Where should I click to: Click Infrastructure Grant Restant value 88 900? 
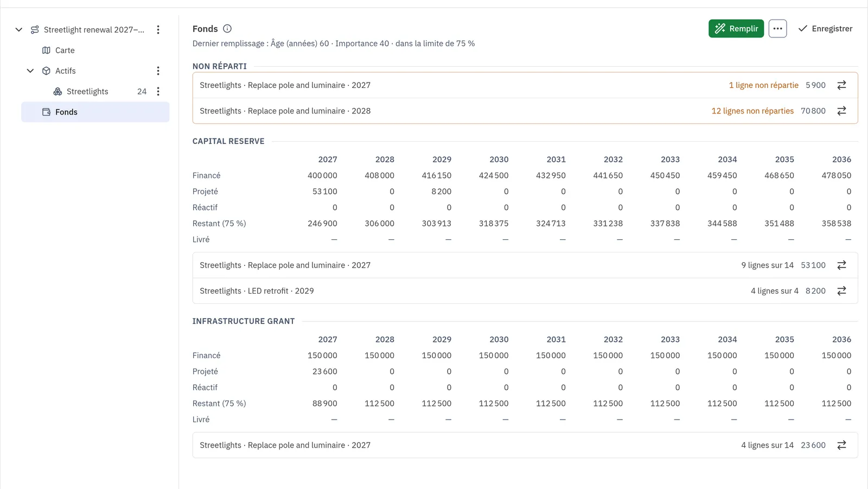324,404
